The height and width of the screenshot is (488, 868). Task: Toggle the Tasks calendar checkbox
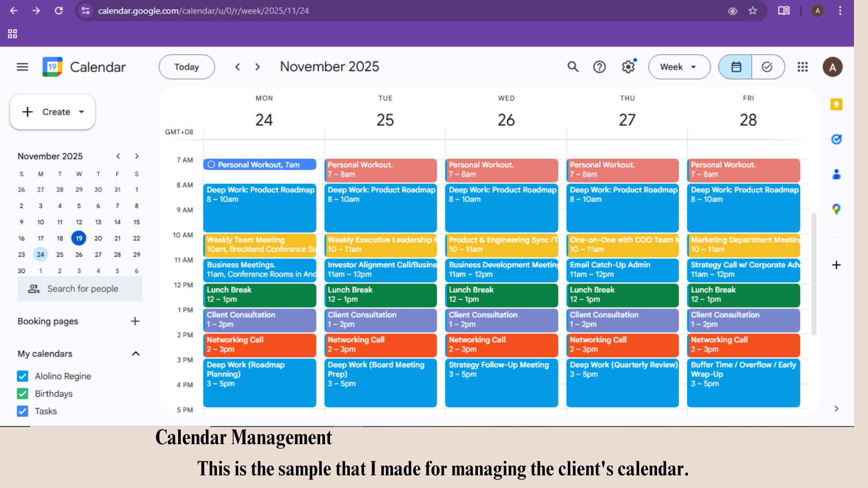(23, 411)
